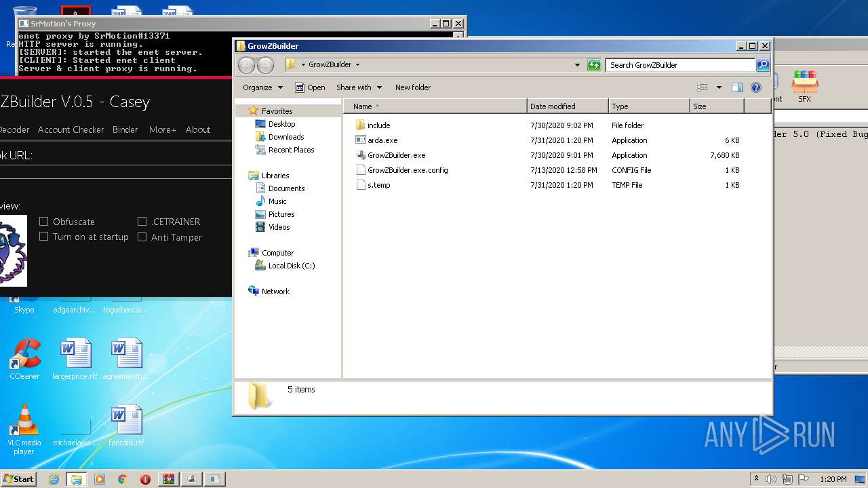Viewport: 868px width, 488px height.
Task: Select the include folder icon
Action: 360,125
